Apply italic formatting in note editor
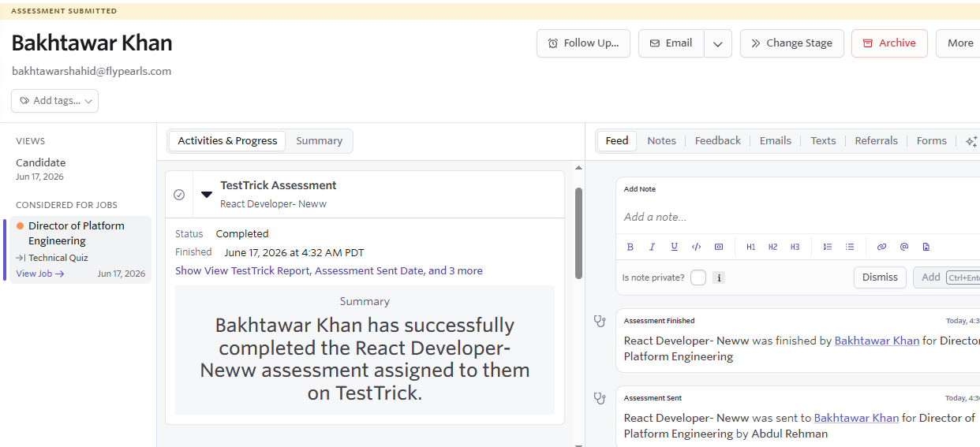Screen dimensions: 980x447 pos(653,247)
